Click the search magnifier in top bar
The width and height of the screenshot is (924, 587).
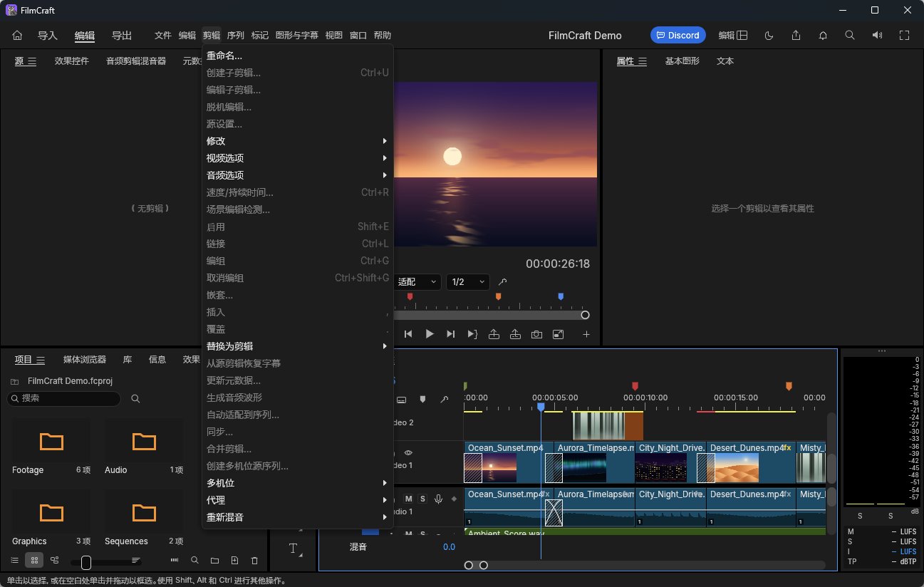tap(849, 35)
